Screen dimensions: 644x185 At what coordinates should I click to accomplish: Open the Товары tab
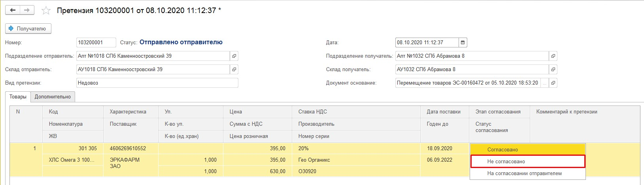18,97
